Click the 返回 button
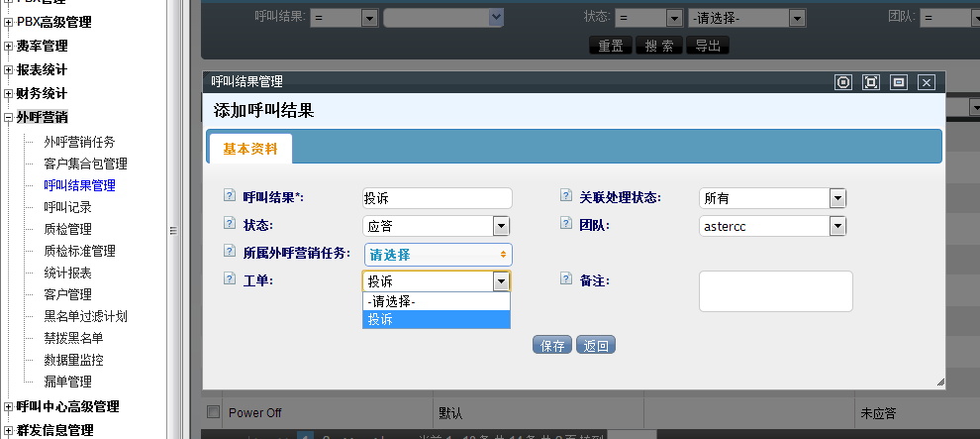 point(596,345)
